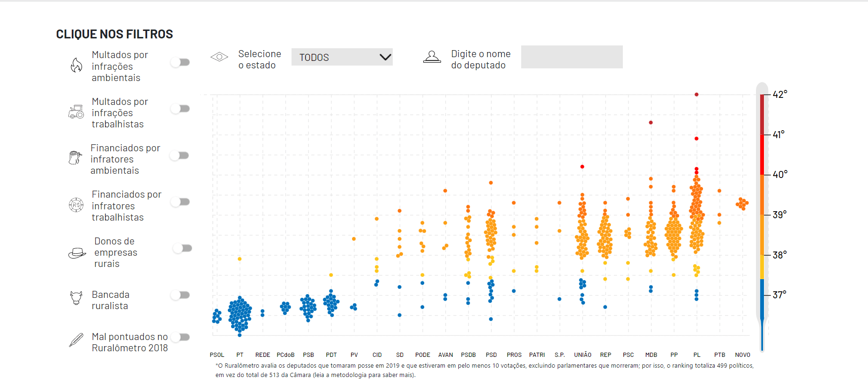Click the Financiados por infratores ambientais label
Image resolution: width=868 pixels, height=392 pixels.
[x=125, y=159]
